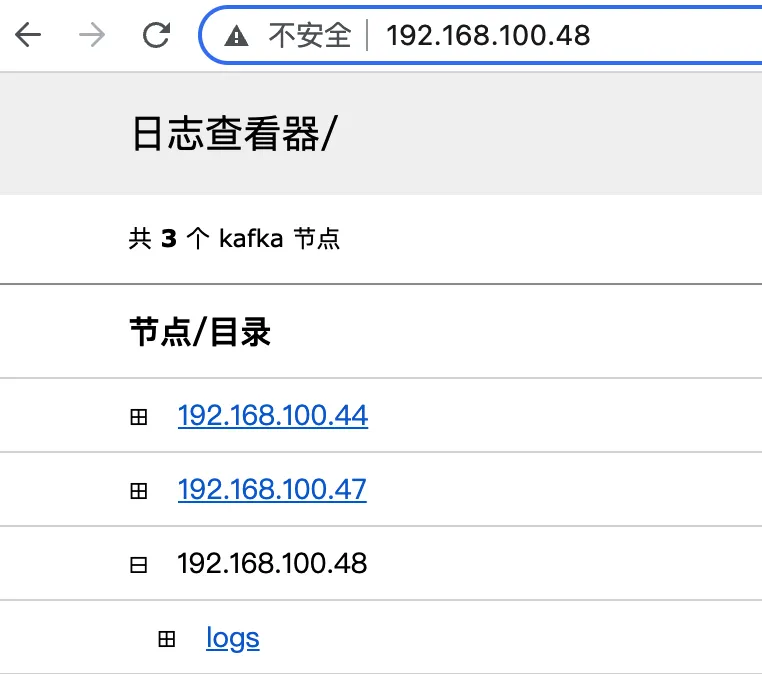
Task: Collapse the 192.168.100.48 node
Action: coord(139,565)
